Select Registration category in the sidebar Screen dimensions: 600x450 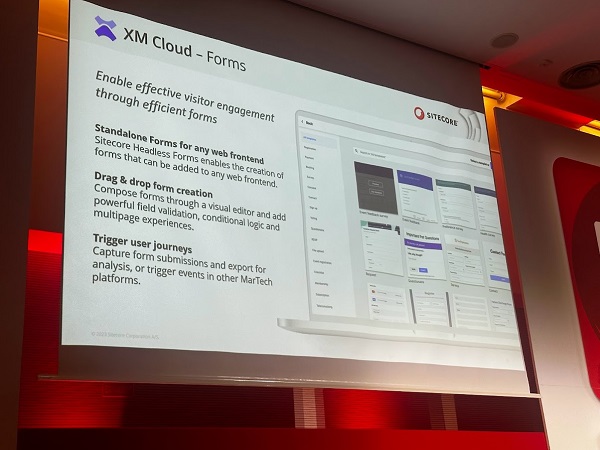pyautogui.click(x=310, y=148)
